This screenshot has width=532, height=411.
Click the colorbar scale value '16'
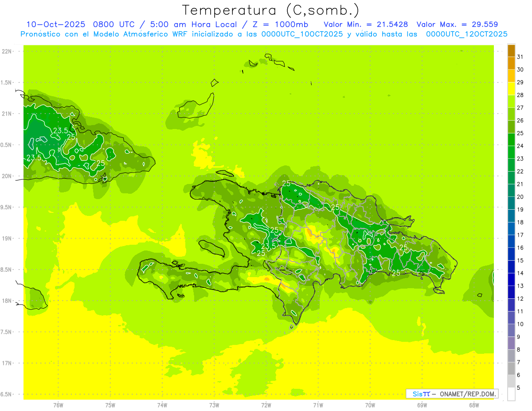click(520, 248)
